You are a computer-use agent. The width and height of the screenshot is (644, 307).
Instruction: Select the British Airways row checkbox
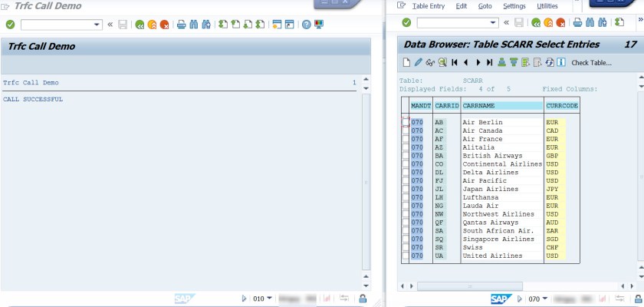pos(406,156)
